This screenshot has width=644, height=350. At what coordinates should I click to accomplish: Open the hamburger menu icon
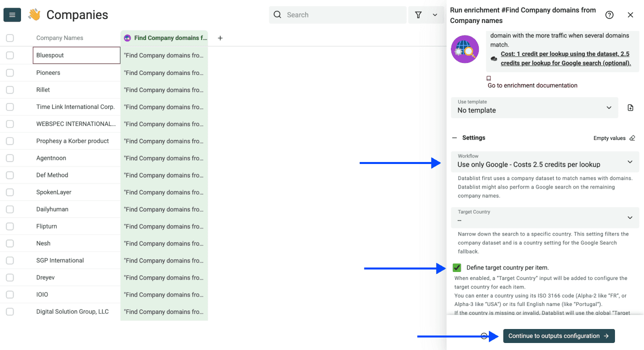click(x=12, y=14)
